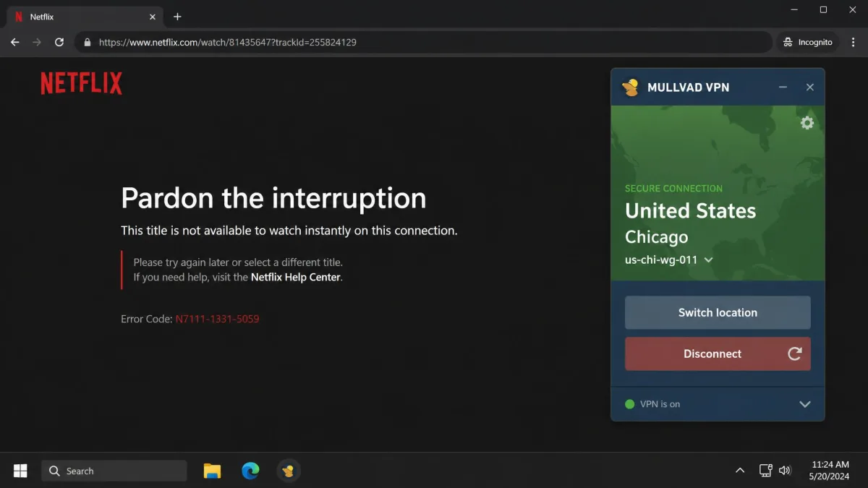
Task: Select the Netflix browser tab
Action: tap(83, 17)
